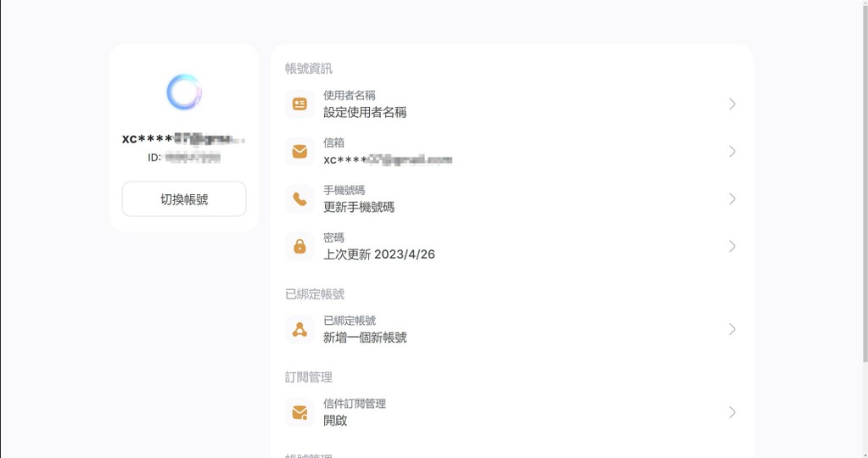868x458 pixels.
Task: Click the email envelope icon
Action: [x=300, y=152]
